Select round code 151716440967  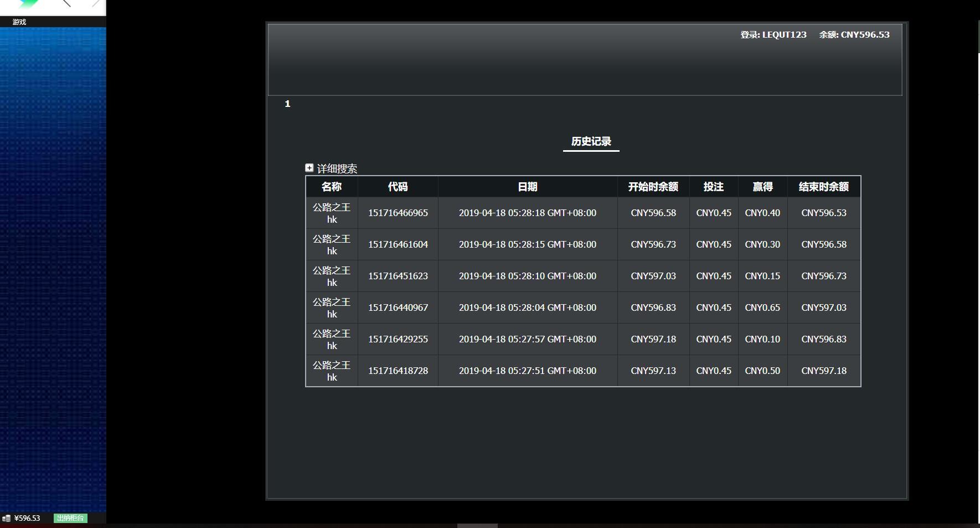coord(398,307)
